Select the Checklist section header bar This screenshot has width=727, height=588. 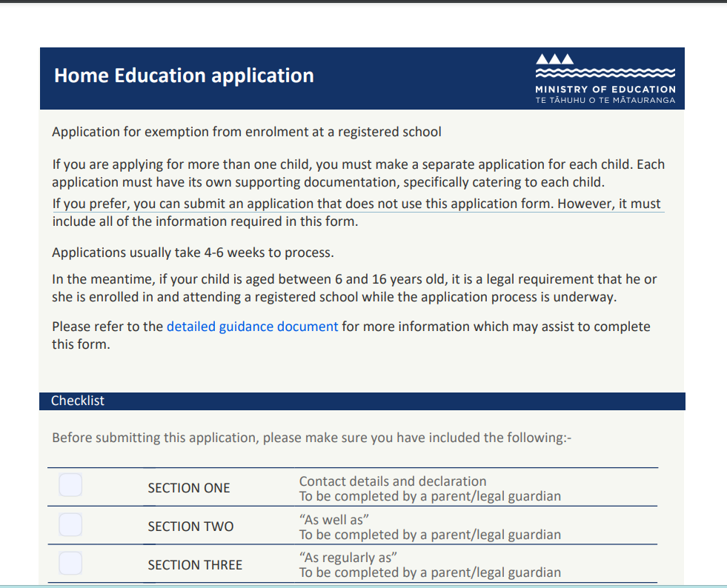click(362, 401)
